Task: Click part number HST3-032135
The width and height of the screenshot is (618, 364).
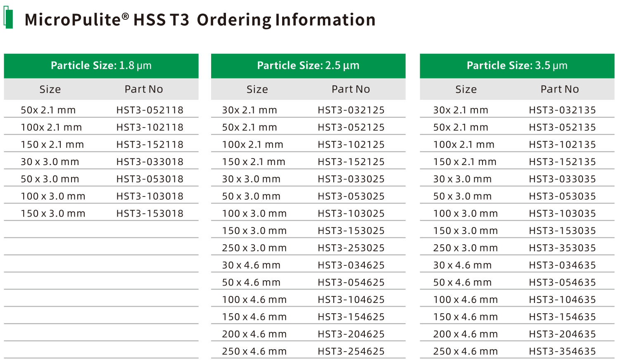Action: [x=563, y=110]
